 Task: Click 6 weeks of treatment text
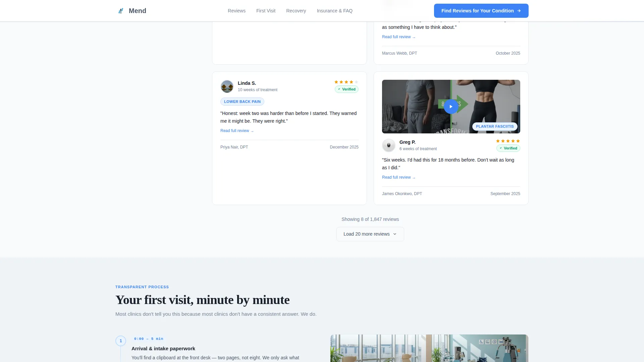point(418,149)
